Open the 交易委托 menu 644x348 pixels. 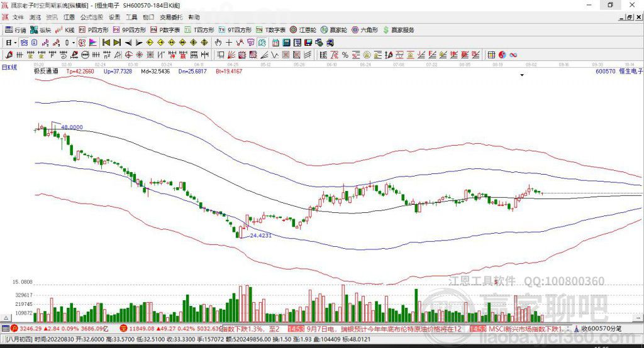point(171,17)
